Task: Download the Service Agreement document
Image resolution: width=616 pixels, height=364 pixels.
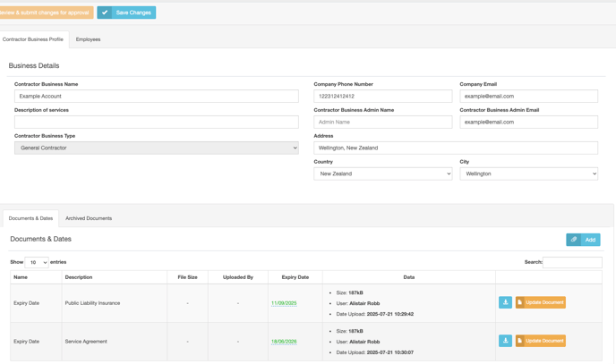Action: click(x=505, y=341)
